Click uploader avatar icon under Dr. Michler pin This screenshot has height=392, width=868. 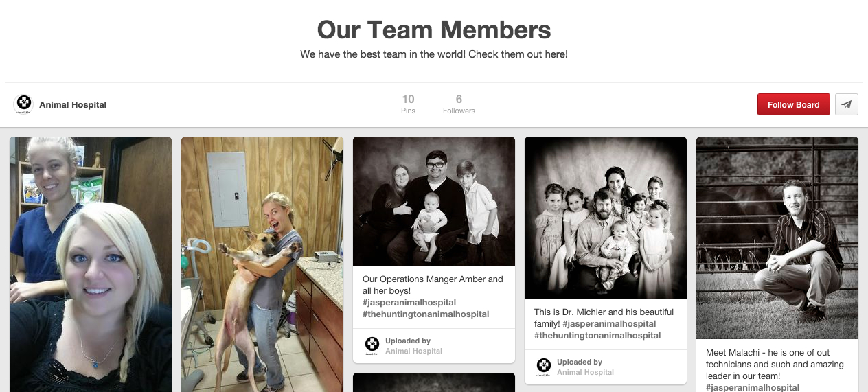tap(543, 367)
